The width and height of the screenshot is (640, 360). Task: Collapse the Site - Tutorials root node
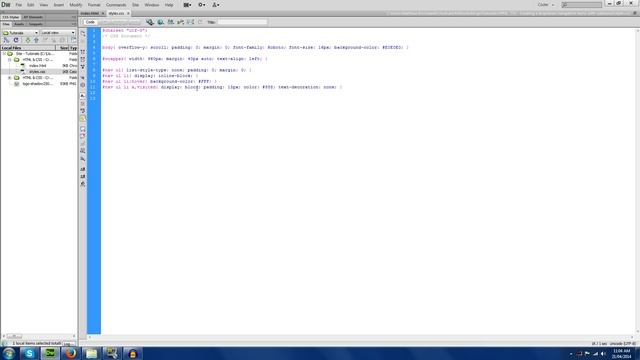click(x=4, y=53)
